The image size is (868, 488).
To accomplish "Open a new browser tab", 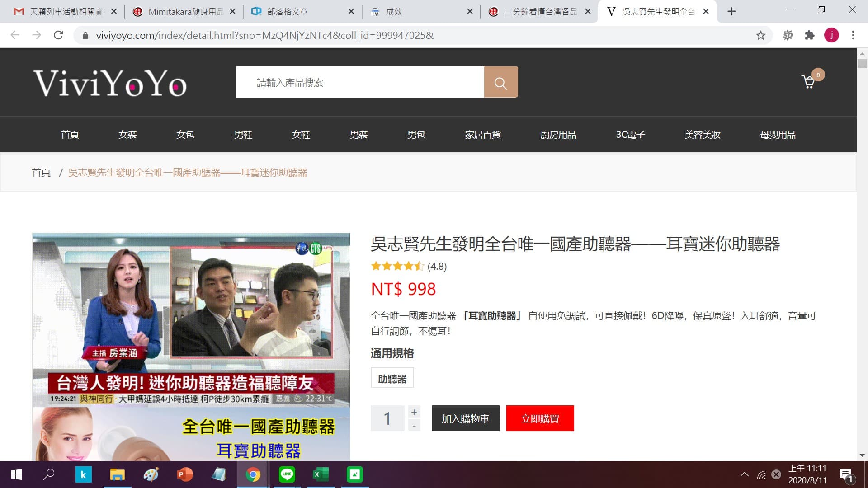I will [731, 12].
